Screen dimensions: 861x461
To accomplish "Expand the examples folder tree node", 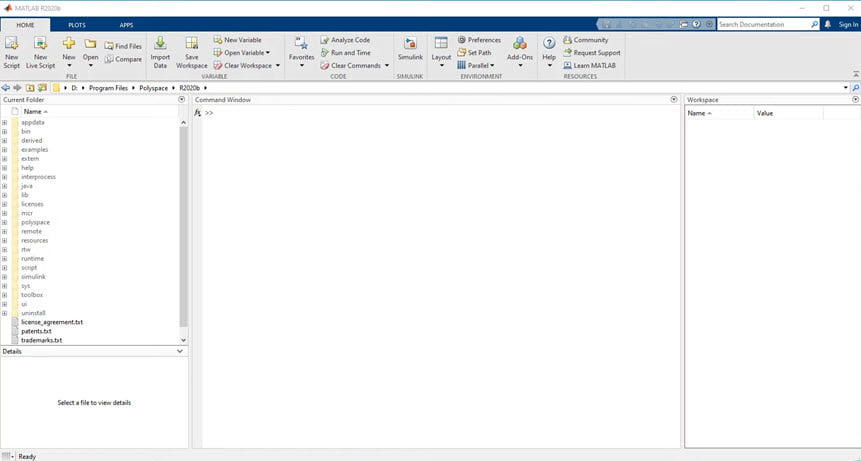I will click(x=4, y=150).
